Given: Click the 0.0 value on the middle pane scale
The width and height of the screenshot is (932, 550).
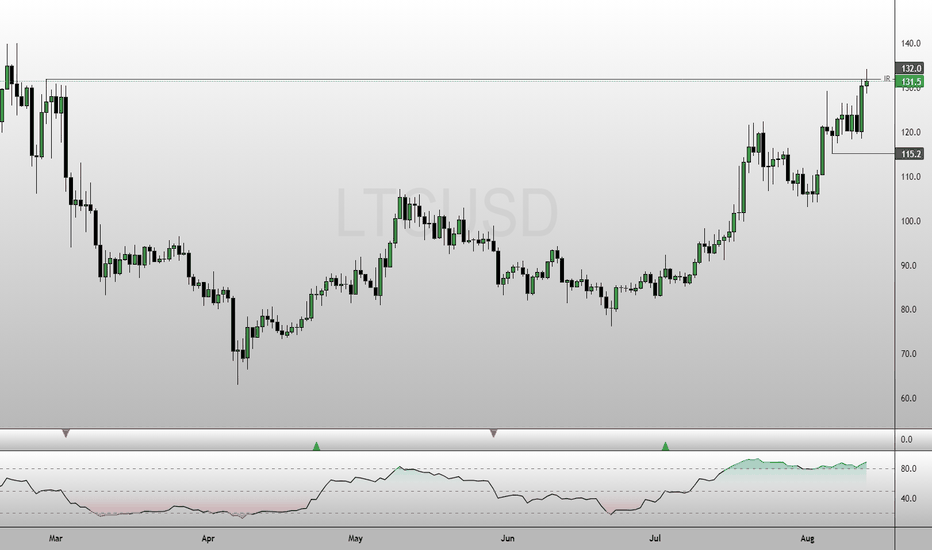Looking at the screenshot, I should coord(906,439).
